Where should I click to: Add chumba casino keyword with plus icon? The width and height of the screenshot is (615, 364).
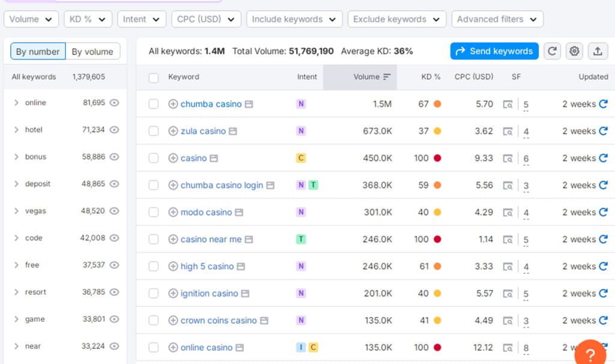coord(173,104)
